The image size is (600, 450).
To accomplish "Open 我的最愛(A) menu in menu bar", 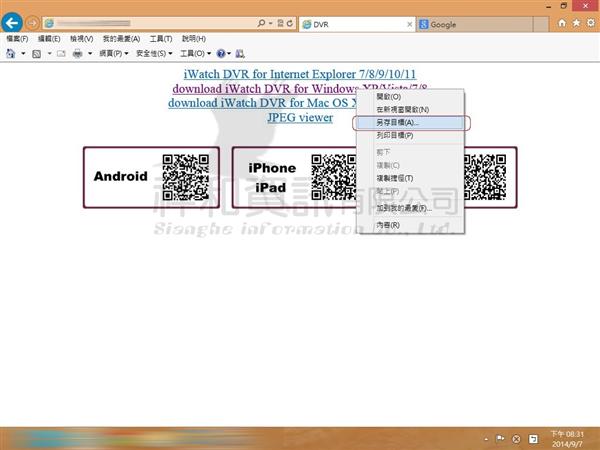I will [x=121, y=38].
